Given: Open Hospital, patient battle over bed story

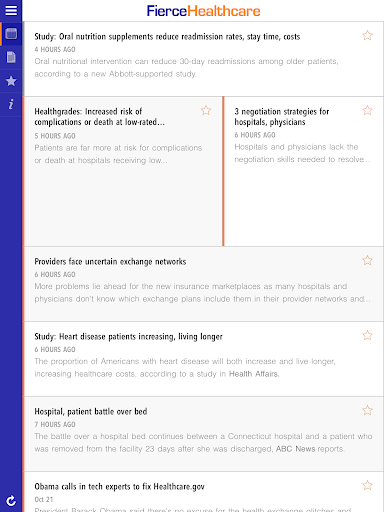Looking at the screenshot, I should pyautogui.click(x=91, y=412).
